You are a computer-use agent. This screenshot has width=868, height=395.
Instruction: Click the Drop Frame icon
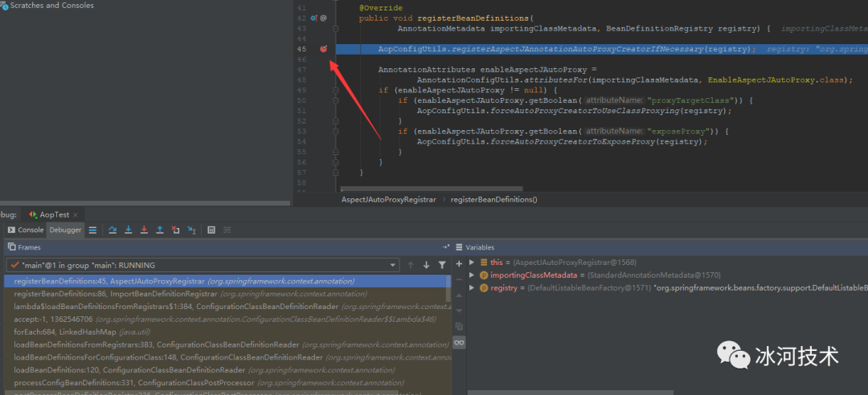click(175, 230)
